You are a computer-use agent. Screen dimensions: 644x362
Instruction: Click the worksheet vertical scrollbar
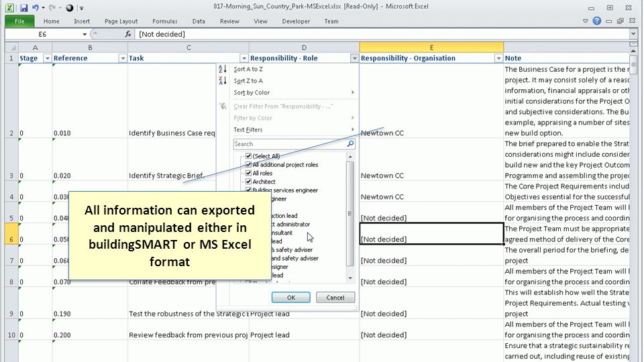coord(634,64)
